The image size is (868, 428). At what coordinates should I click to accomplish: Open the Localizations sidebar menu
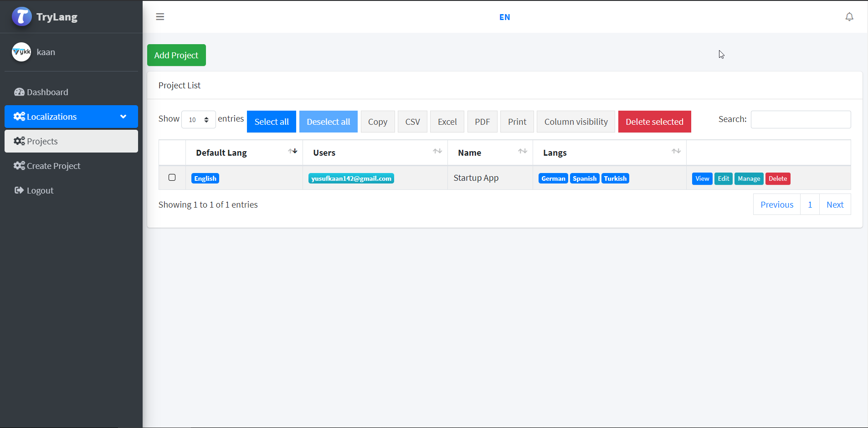pyautogui.click(x=71, y=117)
